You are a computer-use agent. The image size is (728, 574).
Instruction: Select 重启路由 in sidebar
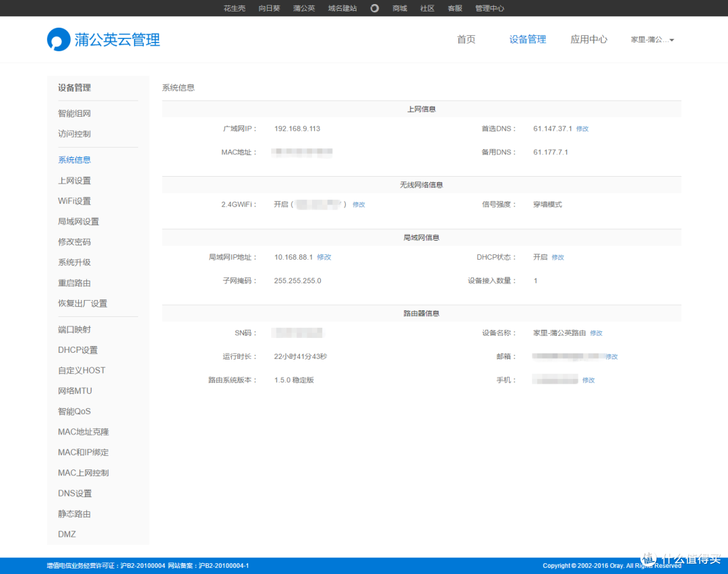(74, 283)
